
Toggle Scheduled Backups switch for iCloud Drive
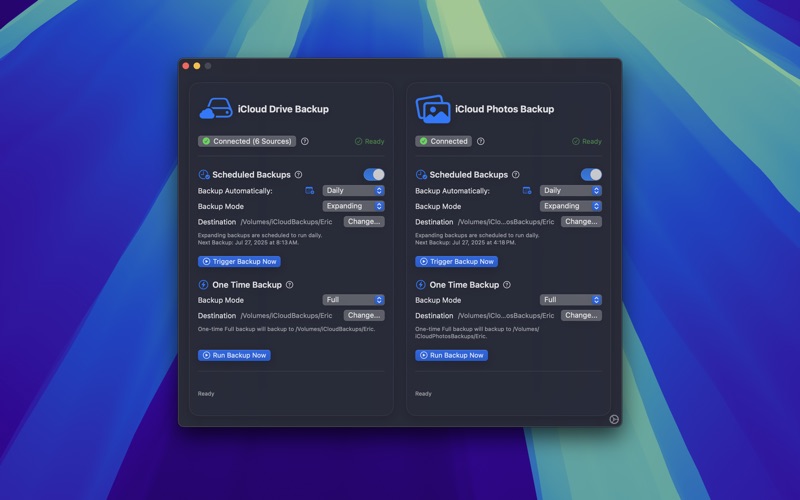coord(374,174)
